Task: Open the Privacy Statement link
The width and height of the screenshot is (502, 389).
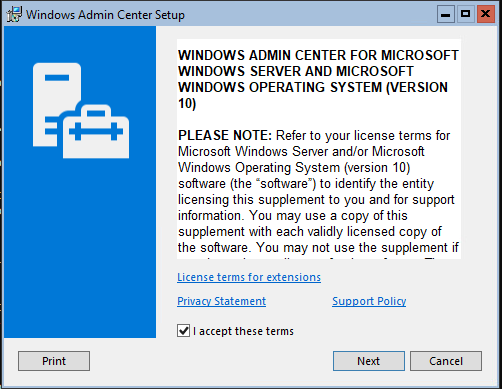Action: (222, 301)
